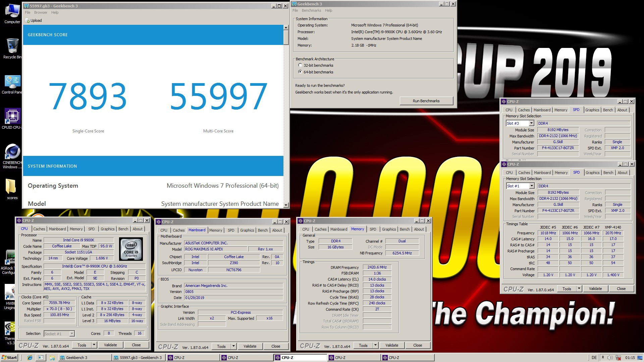Click Validate in the CPU tab window
The height and width of the screenshot is (362, 644).
[110, 345]
